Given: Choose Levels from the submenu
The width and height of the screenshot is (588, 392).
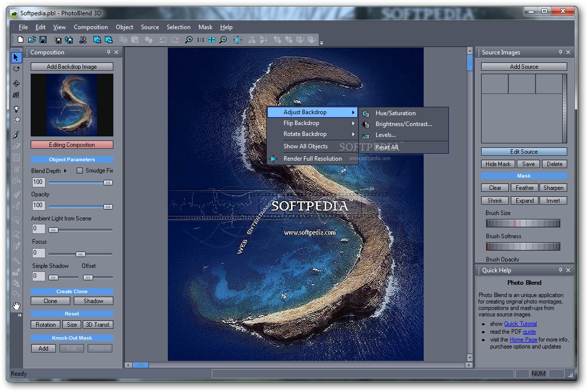Looking at the screenshot, I should pyautogui.click(x=404, y=135).
